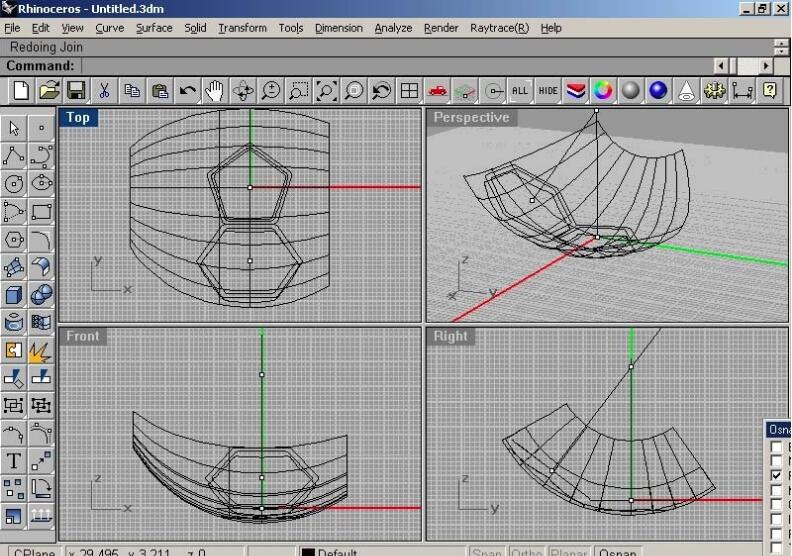Select the Text tool in left toolbox

[14, 461]
